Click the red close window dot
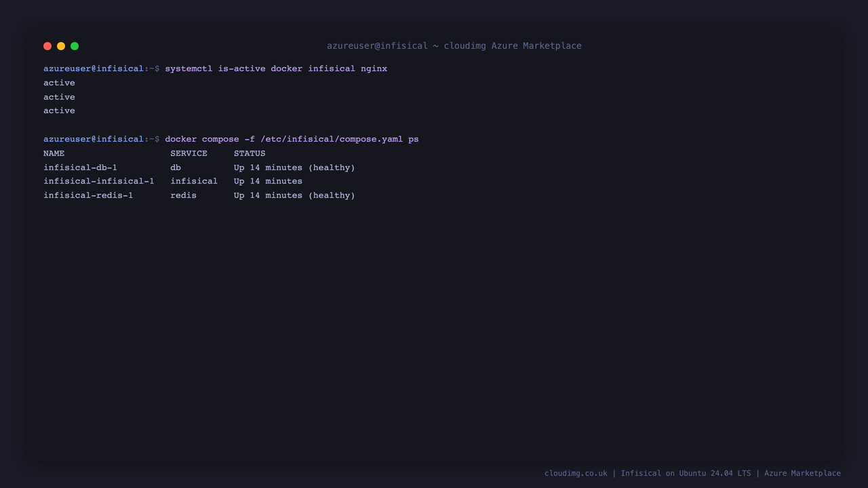The image size is (868, 488). click(x=47, y=46)
